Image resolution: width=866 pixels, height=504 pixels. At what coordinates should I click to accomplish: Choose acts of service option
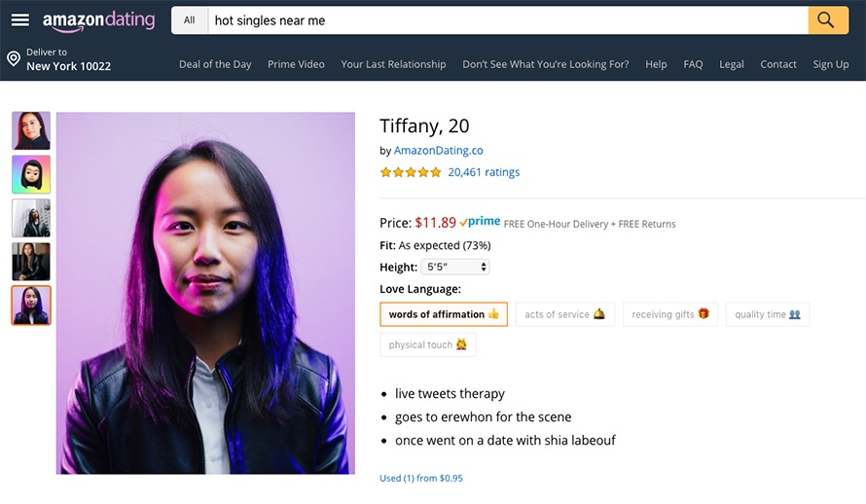[x=564, y=314]
